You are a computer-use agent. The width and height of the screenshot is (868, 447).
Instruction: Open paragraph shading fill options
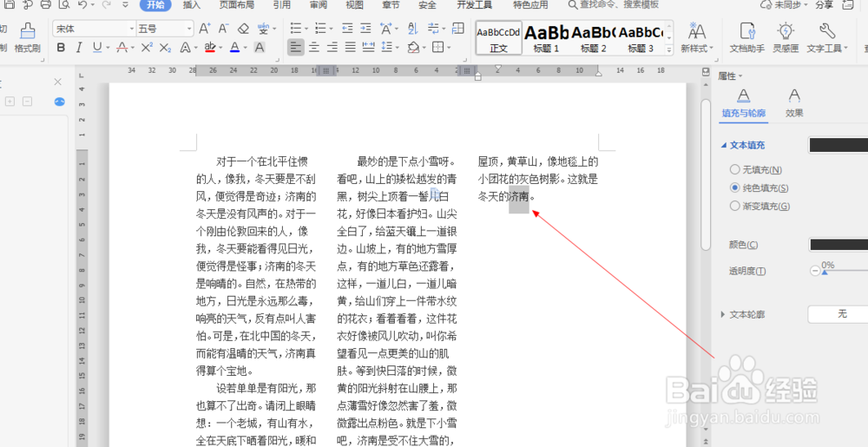click(413, 48)
